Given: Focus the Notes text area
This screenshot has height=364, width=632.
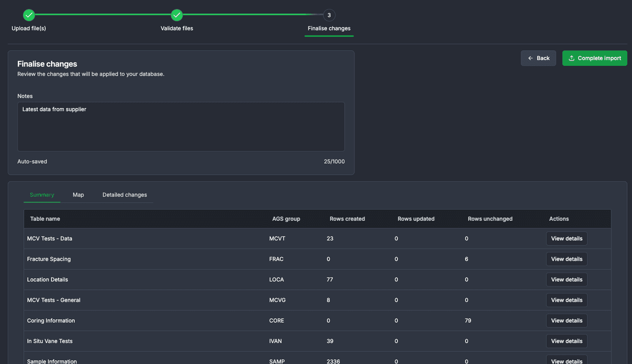Looking at the screenshot, I should pos(181,126).
